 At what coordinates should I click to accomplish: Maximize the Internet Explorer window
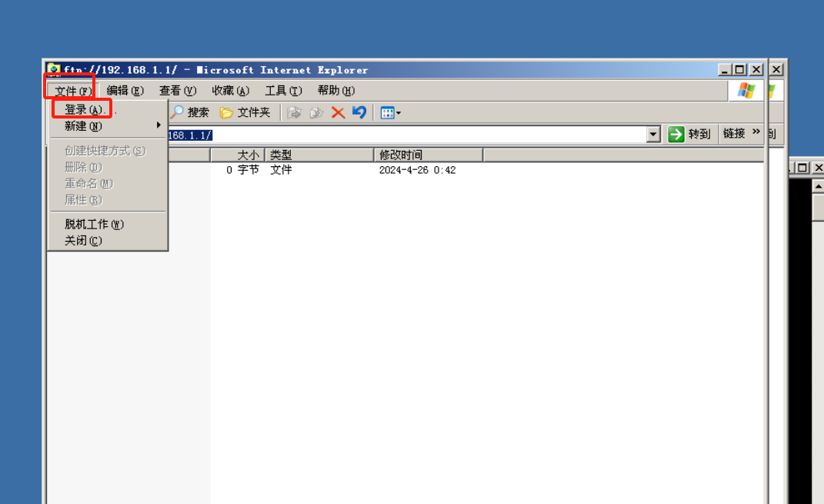coord(740,69)
